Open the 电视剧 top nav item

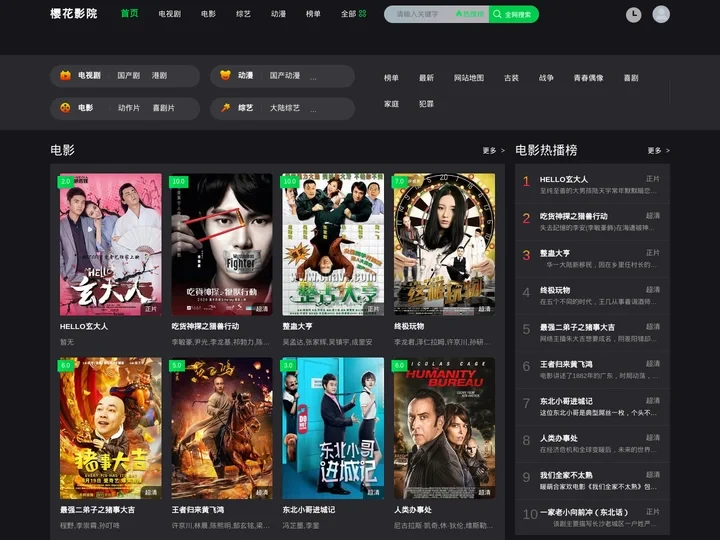pyautogui.click(x=169, y=14)
